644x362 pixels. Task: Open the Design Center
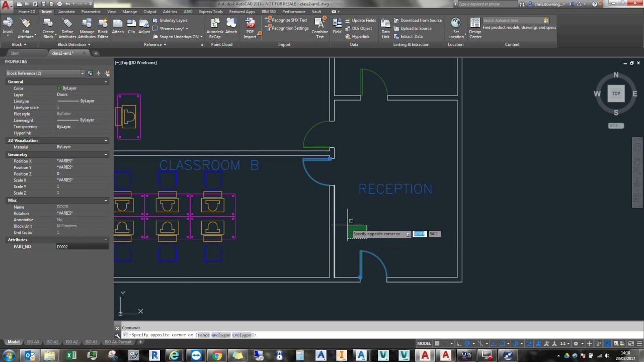(x=475, y=28)
